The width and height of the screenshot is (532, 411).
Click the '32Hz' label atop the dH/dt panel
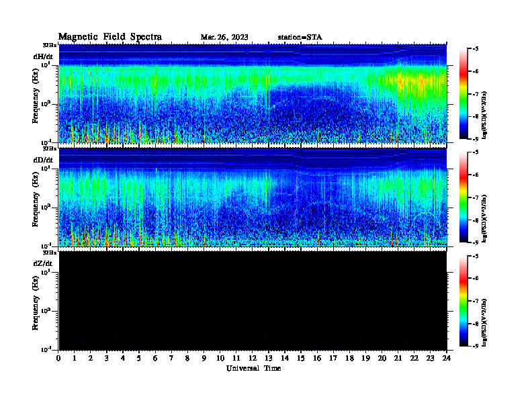pyautogui.click(x=50, y=45)
